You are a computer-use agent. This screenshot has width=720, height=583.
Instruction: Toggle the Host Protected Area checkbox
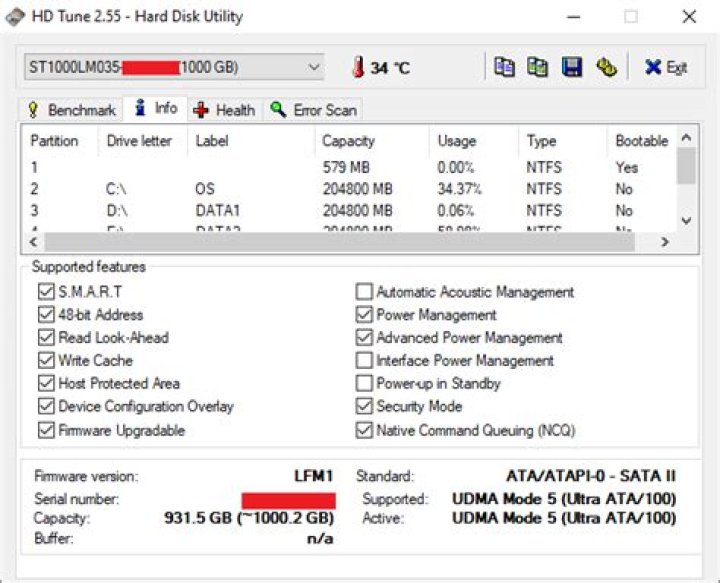[46, 383]
